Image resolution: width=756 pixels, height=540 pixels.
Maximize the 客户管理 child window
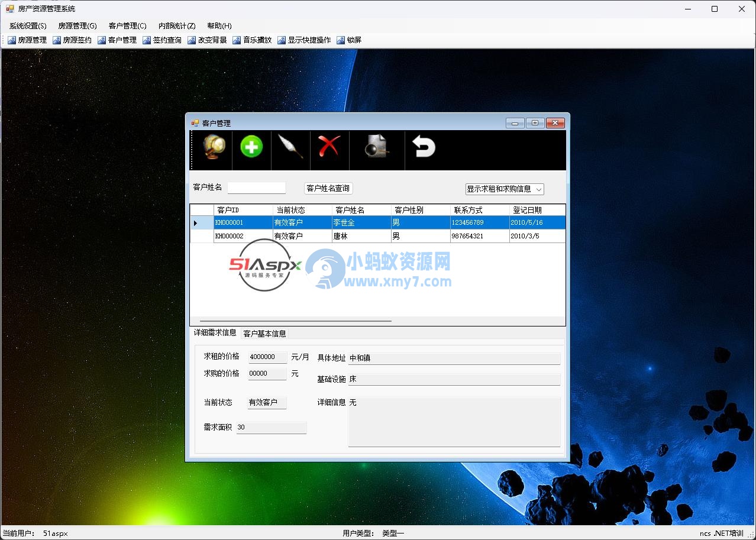pos(535,123)
